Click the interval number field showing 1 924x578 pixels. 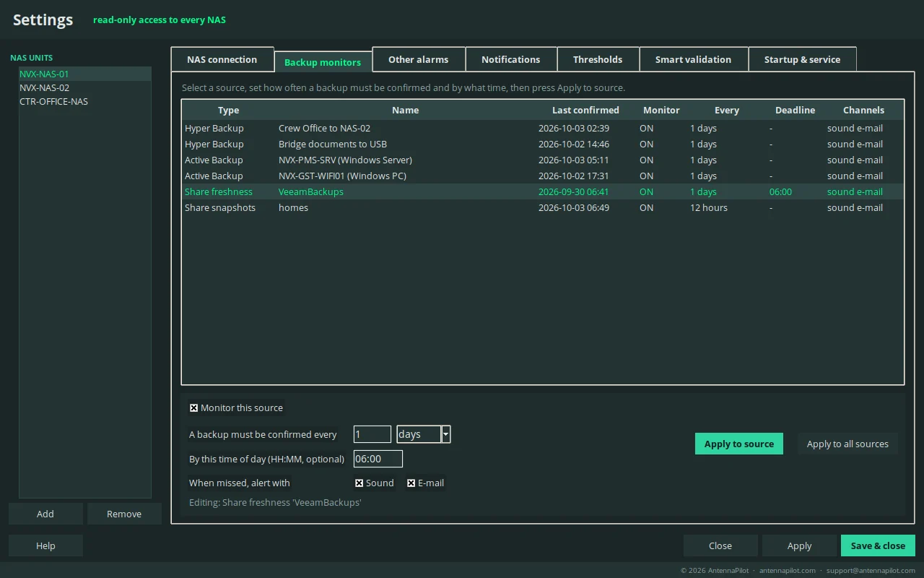pyautogui.click(x=372, y=434)
